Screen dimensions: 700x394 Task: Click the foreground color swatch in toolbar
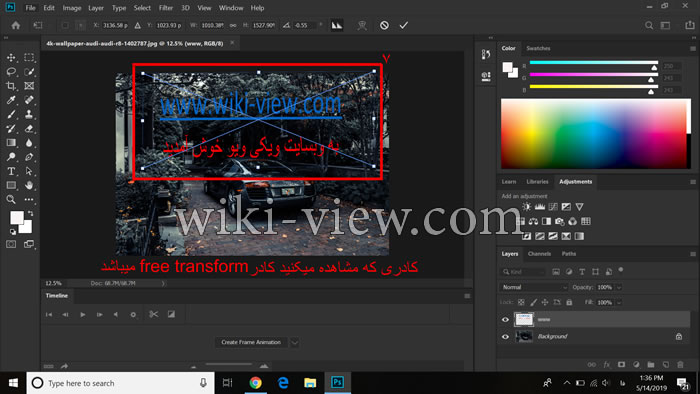(x=17, y=218)
